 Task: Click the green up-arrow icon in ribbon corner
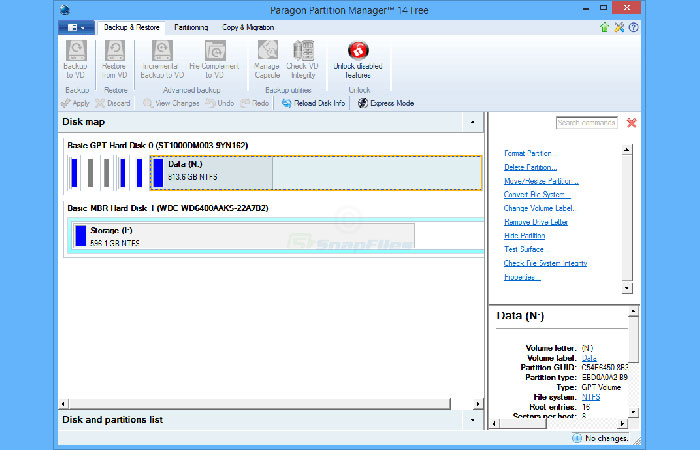[604, 28]
